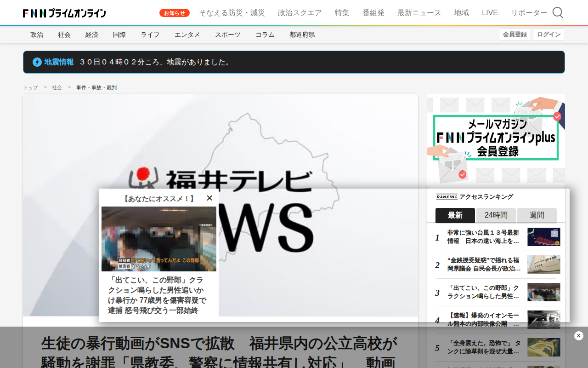Go to エンタメ category
The height and width of the screenshot is (368, 588).
pos(187,34)
